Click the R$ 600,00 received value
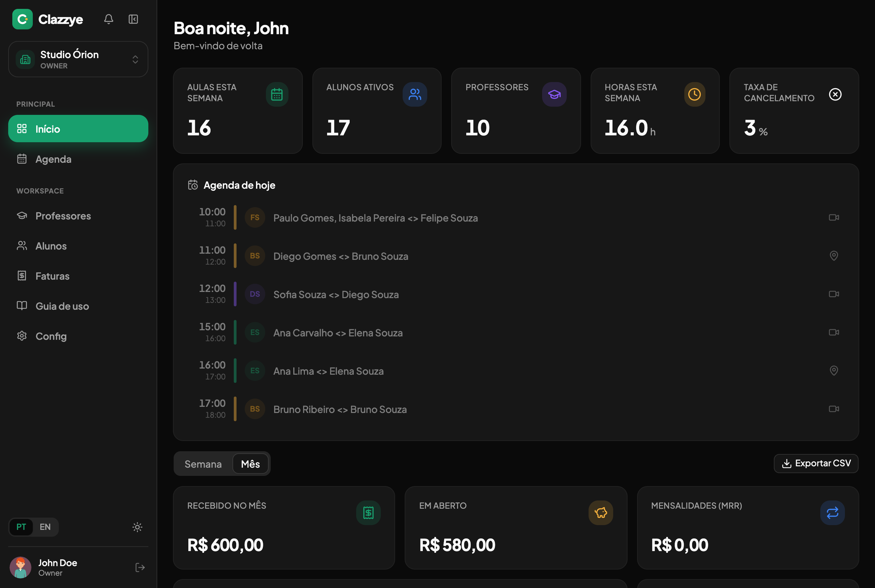Viewport: 875px width, 588px height. [225, 545]
